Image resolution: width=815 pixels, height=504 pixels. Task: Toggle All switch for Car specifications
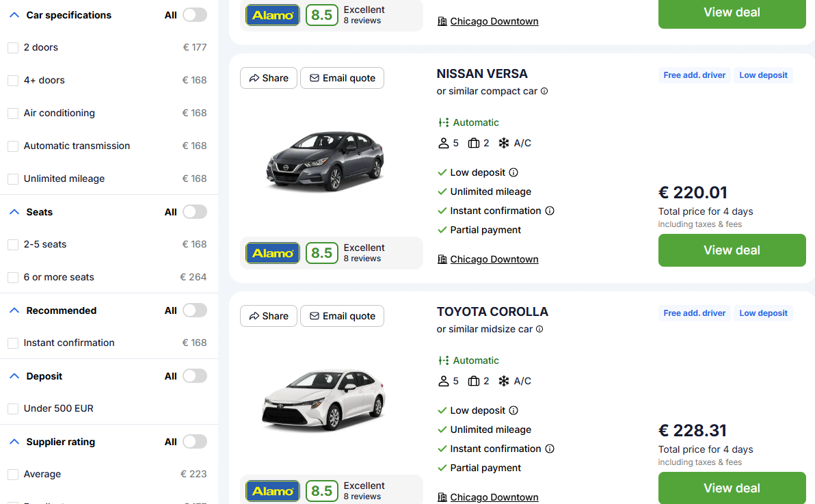194,15
